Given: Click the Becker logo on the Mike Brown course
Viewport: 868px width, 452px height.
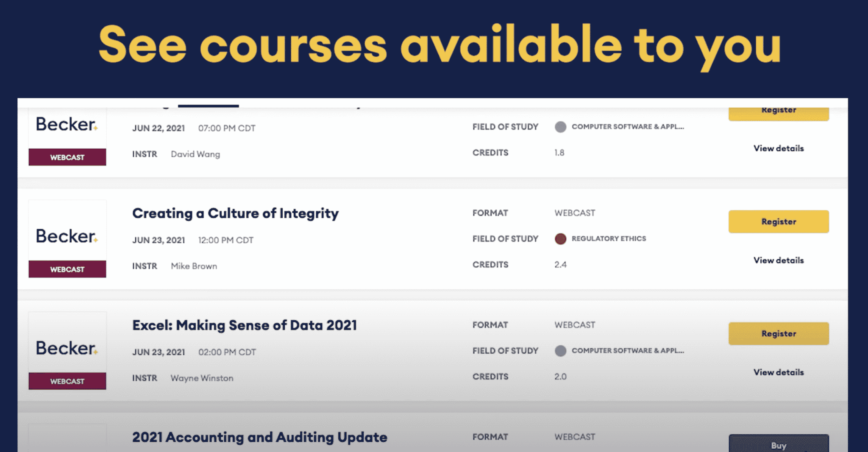Looking at the screenshot, I should (67, 236).
